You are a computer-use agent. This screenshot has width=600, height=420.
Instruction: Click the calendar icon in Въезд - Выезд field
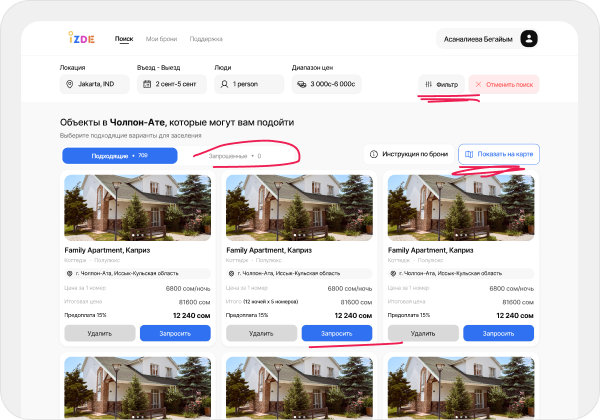146,85
